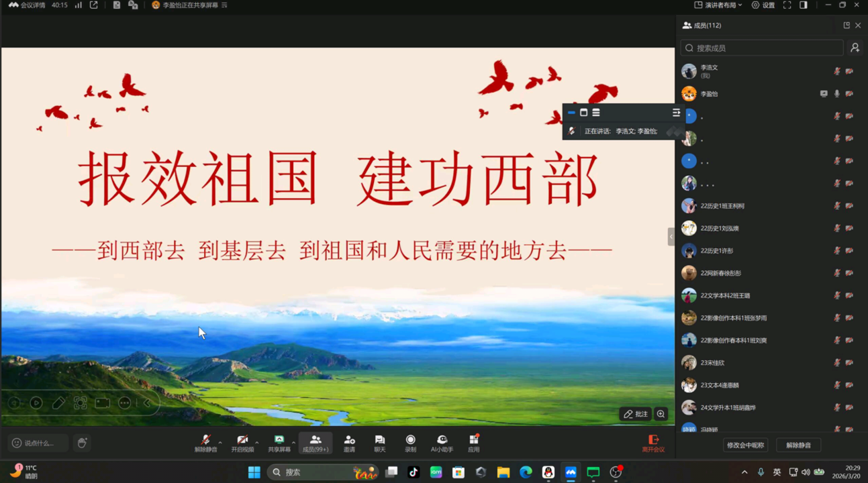This screenshot has width=868, height=483.
Task: Open 设置 (Settings) in the top bar
Action: click(763, 5)
